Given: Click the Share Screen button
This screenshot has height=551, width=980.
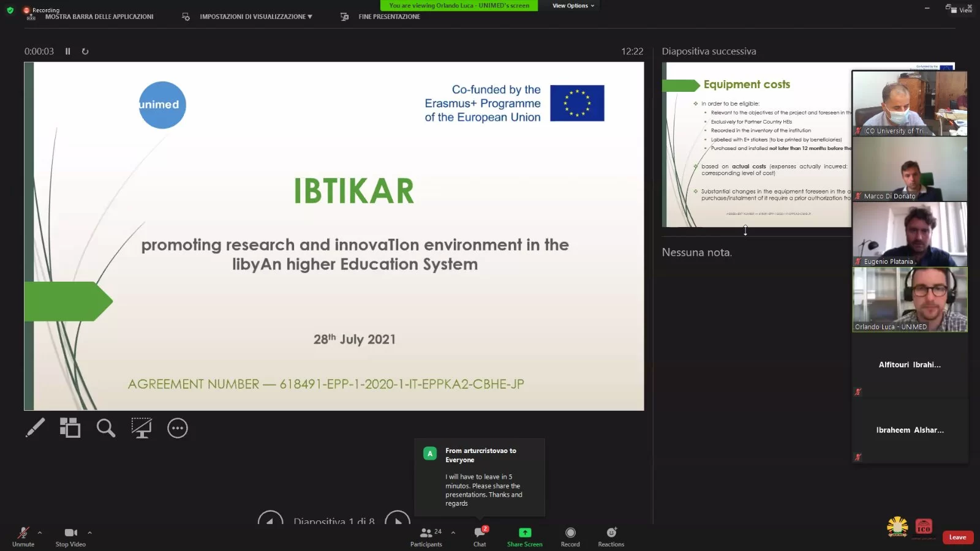Looking at the screenshot, I should click(x=524, y=536).
